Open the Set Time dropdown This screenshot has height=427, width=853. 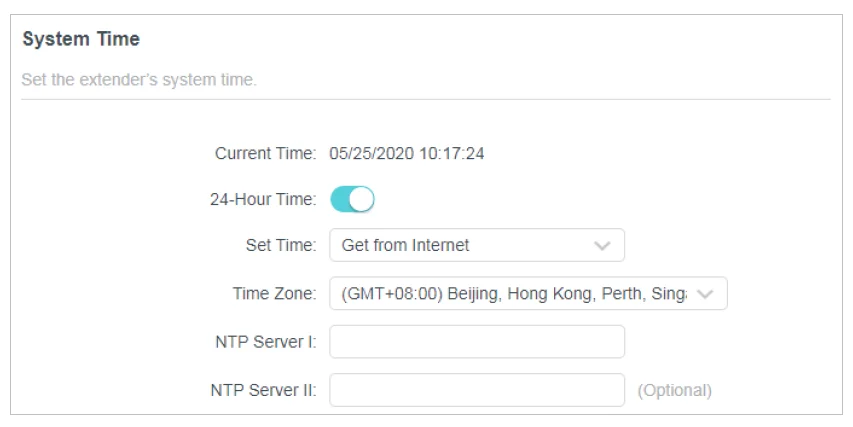[476, 245]
